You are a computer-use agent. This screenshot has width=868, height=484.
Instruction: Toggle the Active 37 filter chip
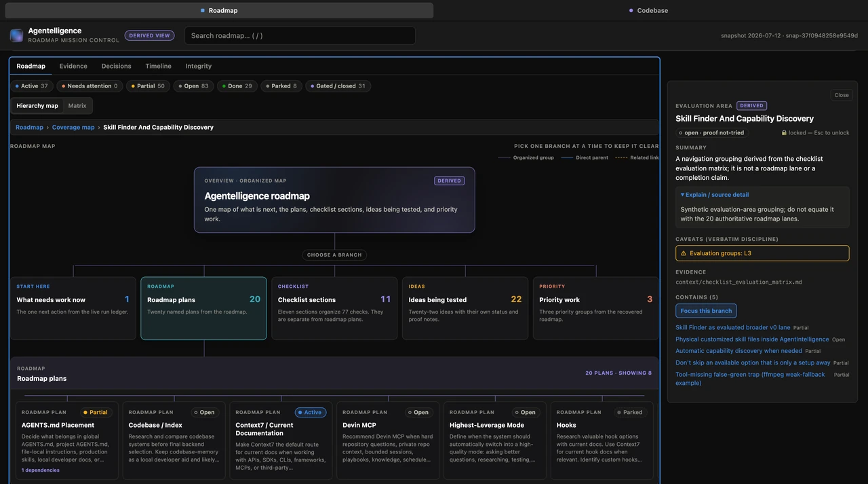(32, 86)
